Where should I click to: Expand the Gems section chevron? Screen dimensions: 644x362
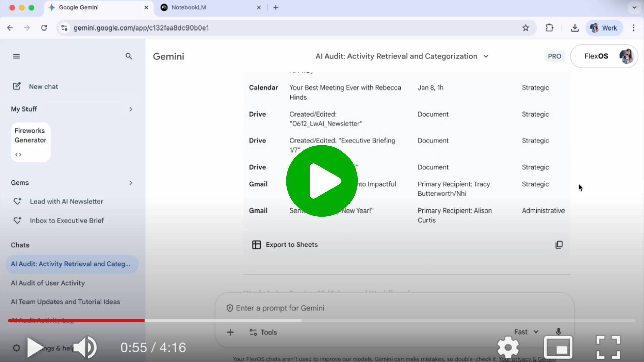tap(131, 183)
